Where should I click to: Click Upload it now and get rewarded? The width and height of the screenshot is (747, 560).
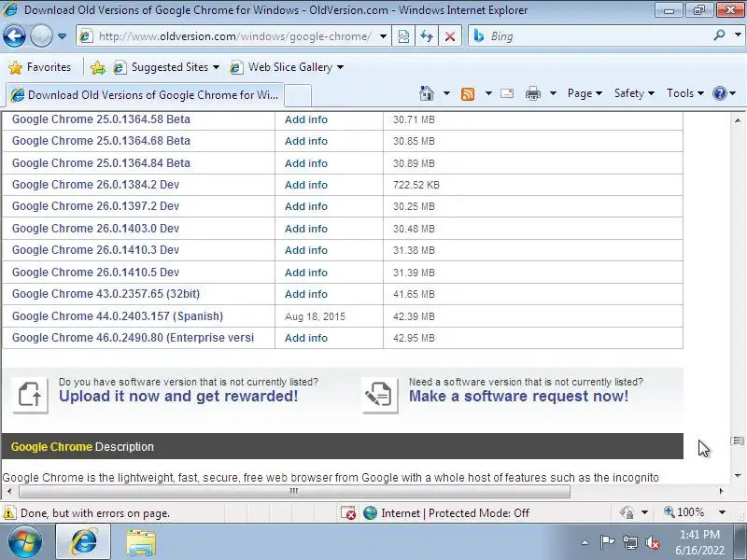(x=178, y=396)
